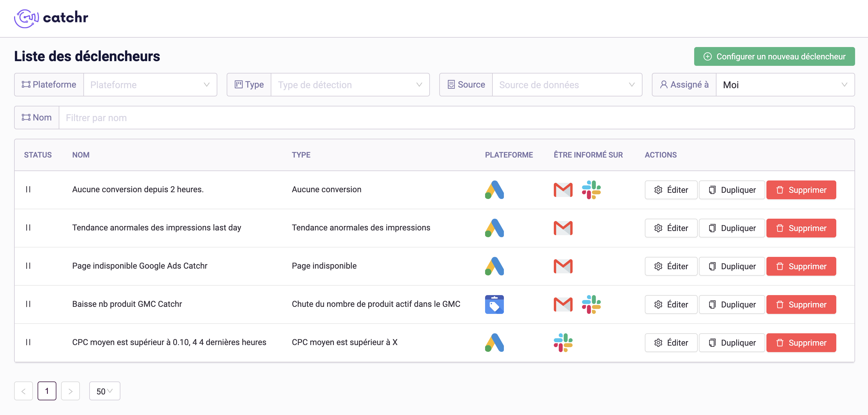This screenshot has height=415, width=868.
Task: Click Gmail icon in Baisse nb produit row
Action: (x=563, y=304)
